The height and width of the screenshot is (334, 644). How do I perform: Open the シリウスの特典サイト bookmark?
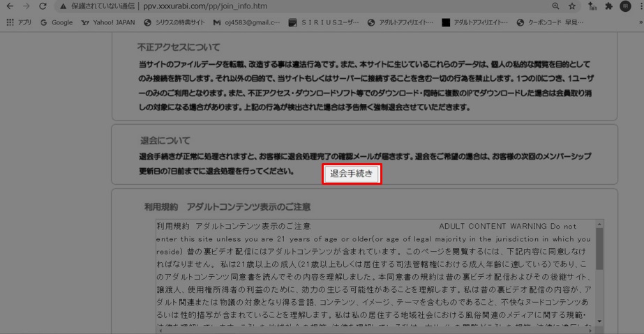pyautogui.click(x=174, y=22)
